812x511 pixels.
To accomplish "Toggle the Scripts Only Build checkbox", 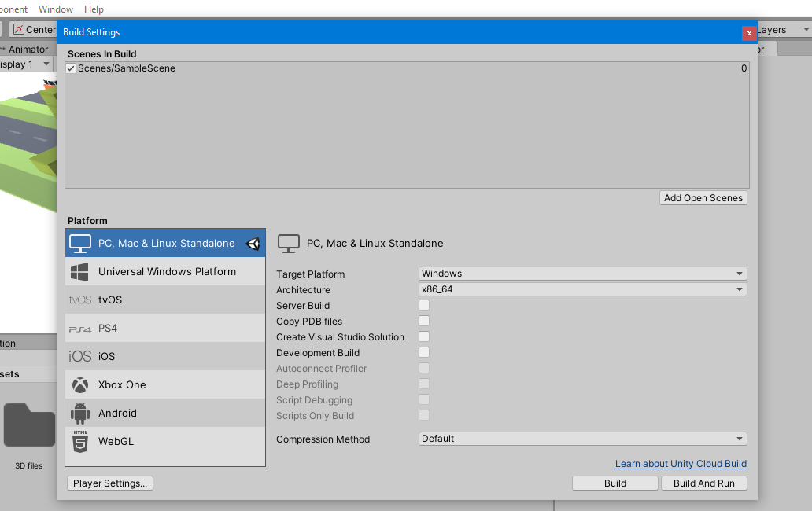I will click(x=424, y=415).
